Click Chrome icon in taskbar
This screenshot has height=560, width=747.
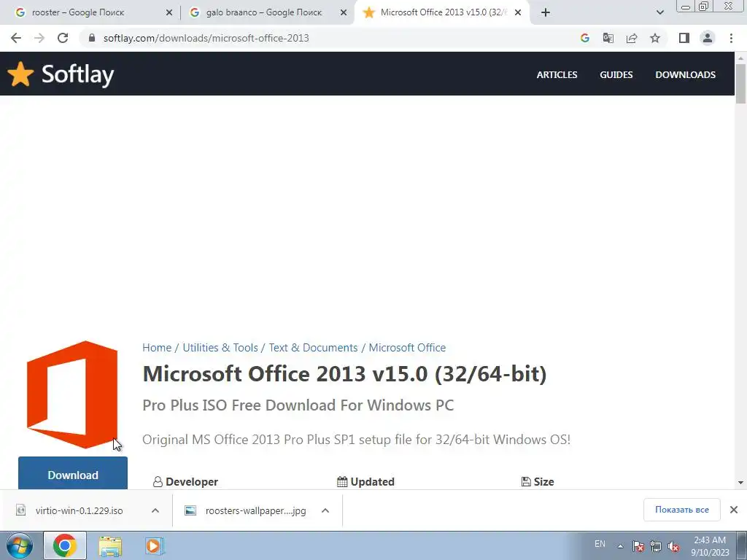(65, 545)
